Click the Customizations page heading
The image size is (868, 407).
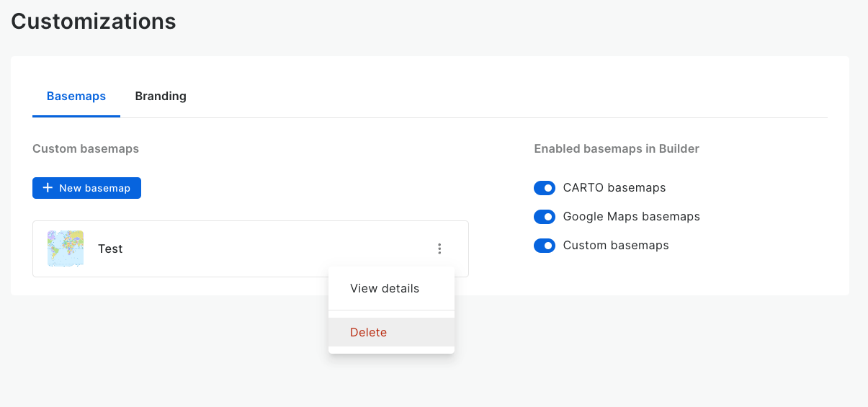point(94,21)
